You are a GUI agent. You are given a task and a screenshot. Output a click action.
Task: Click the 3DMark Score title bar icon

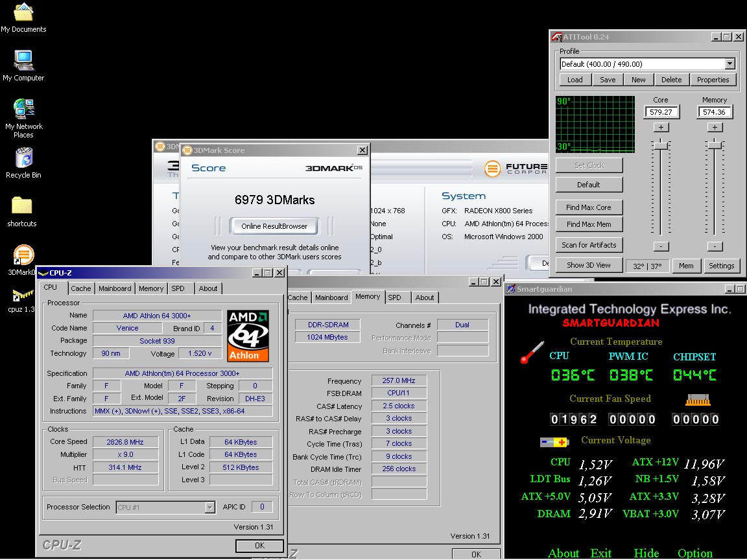(187, 150)
